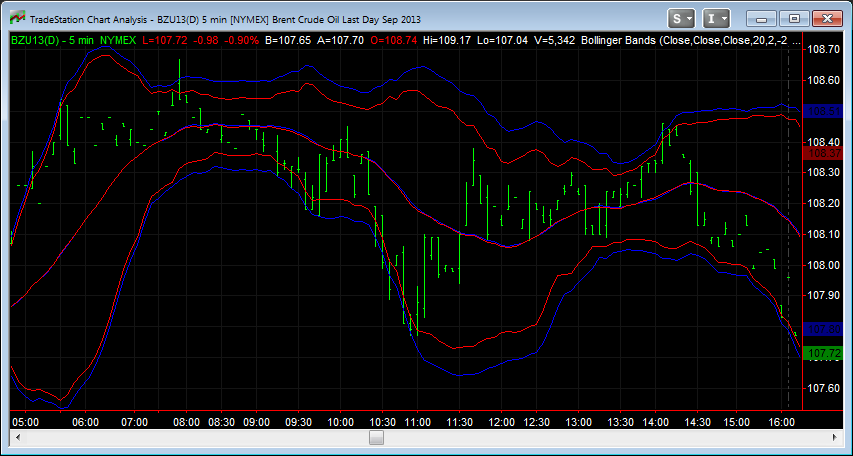
Task: Click the 14:30 time axis label
Action: [697, 422]
